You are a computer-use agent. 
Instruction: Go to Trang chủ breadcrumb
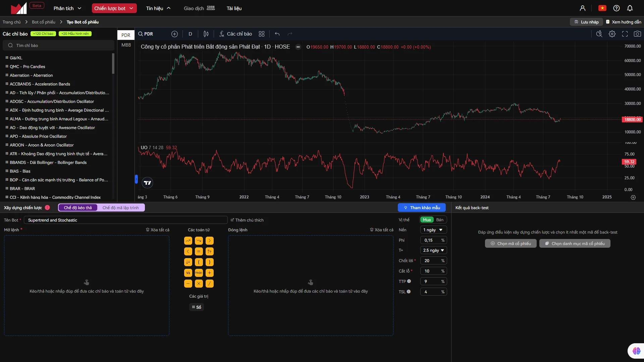pyautogui.click(x=12, y=22)
